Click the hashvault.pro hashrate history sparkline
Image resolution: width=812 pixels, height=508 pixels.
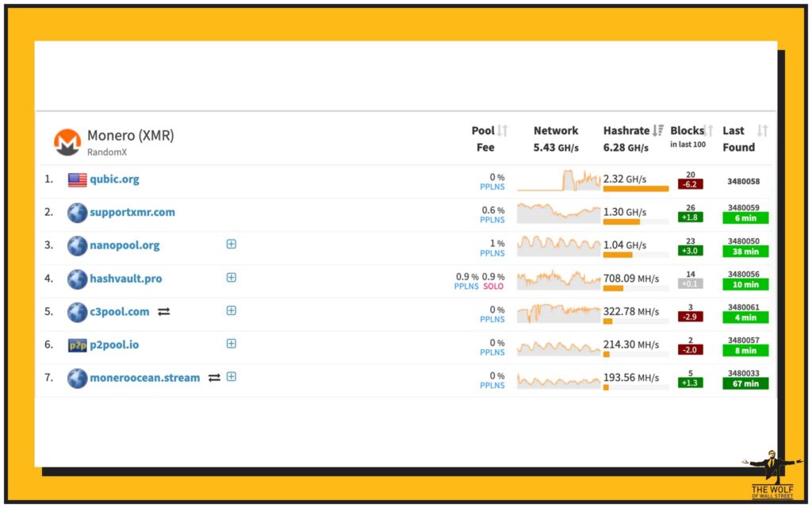[x=559, y=279]
